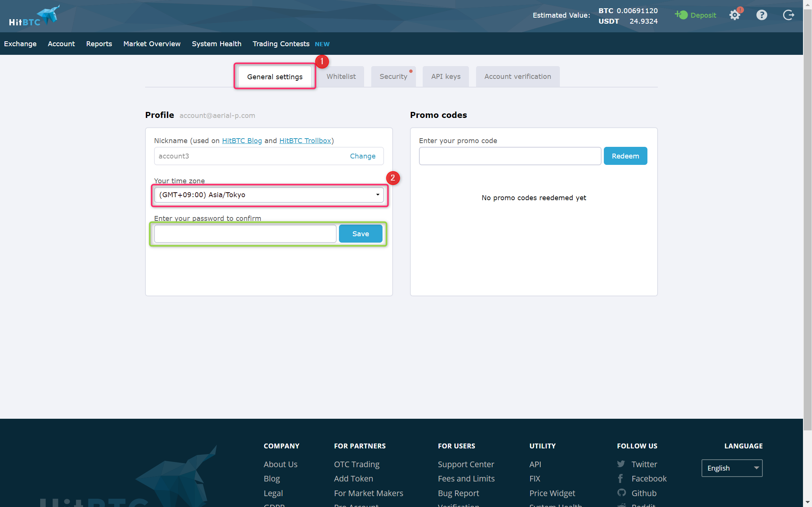Open the Price Widget link
The height and width of the screenshot is (507, 812).
(552, 493)
